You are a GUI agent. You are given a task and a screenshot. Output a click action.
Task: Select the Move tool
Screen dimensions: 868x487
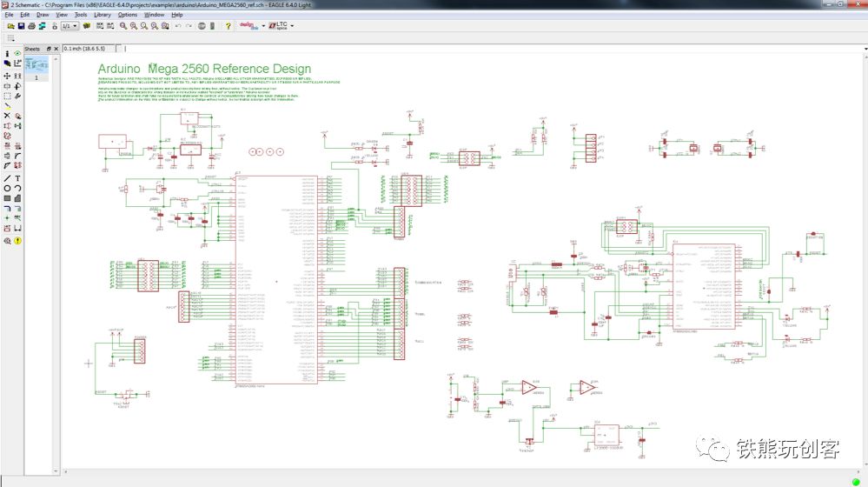pos(7,76)
